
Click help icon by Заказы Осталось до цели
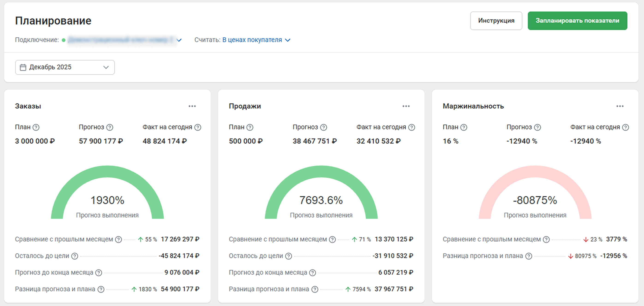(74, 256)
